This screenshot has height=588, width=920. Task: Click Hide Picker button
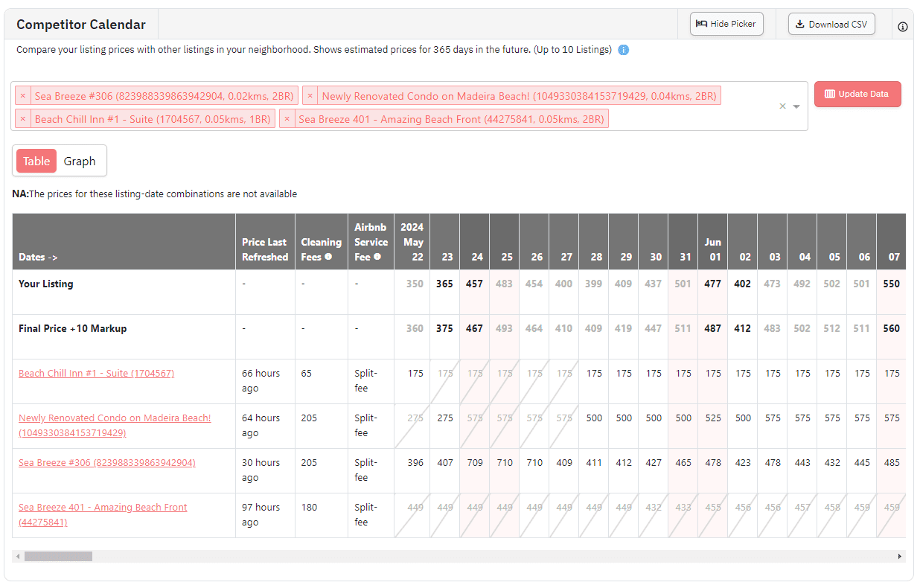tap(726, 24)
